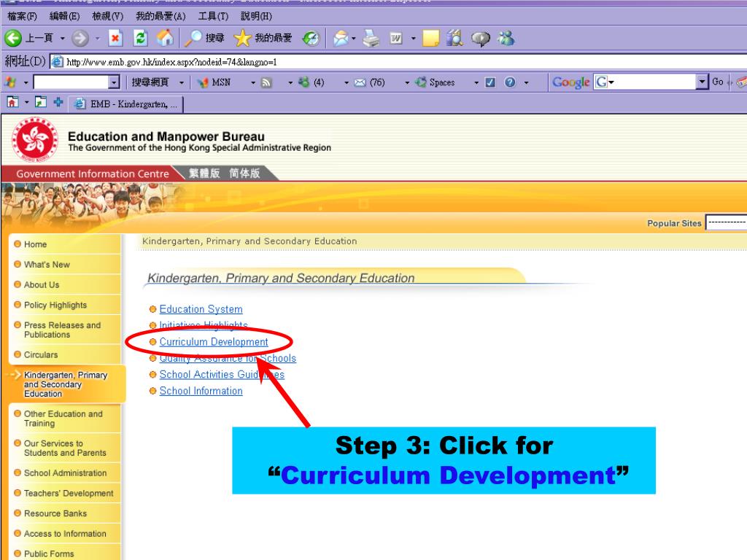The image size is (747, 560).
Task: Open Favorites with the star icon
Action: (242, 38)
